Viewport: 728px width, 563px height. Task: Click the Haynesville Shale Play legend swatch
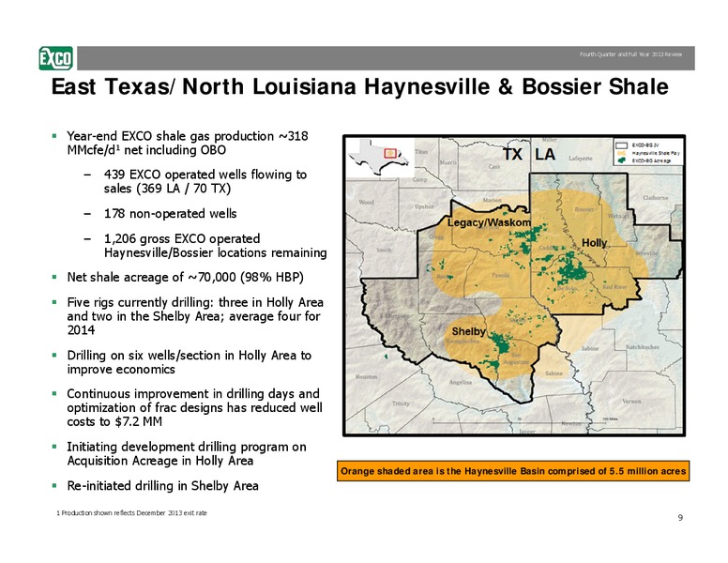point(622,153)
